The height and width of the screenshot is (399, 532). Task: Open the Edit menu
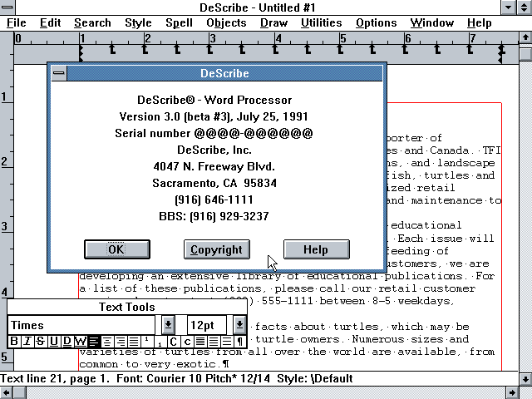[50, 22]
